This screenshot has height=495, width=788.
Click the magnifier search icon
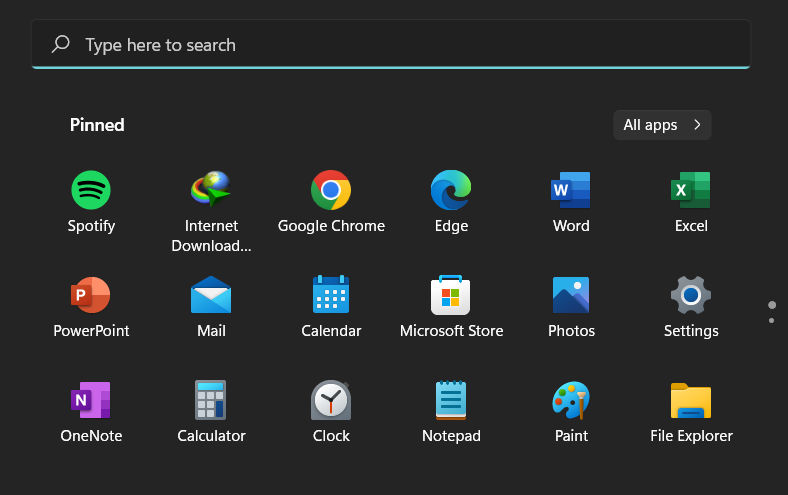tap(61, 44)
